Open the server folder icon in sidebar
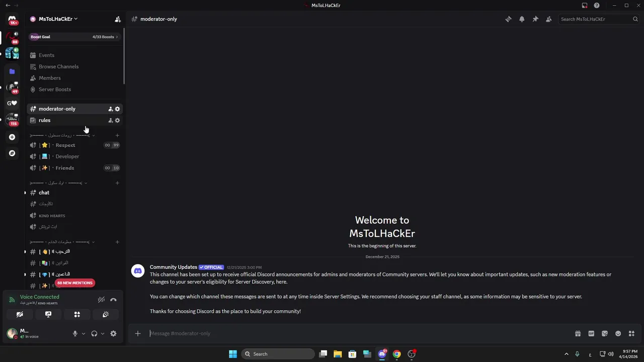The image size is (644, 362). coord(12,71)
